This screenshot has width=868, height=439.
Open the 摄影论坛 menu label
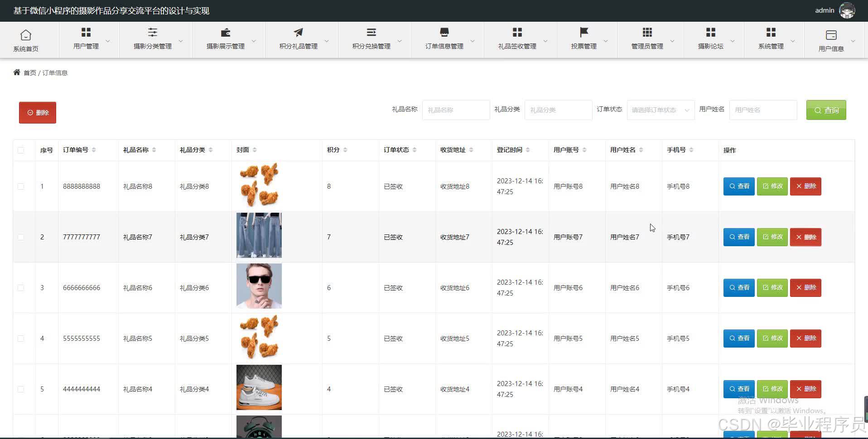711,46
